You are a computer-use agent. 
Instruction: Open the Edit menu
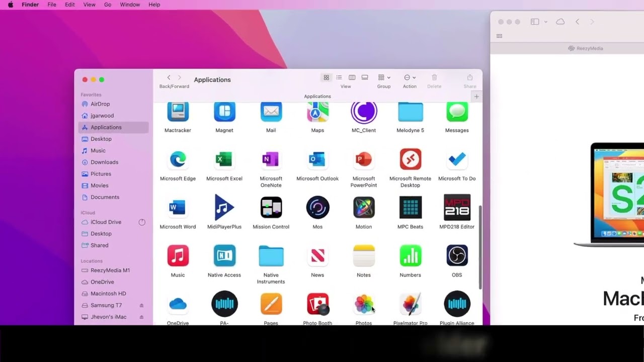[70, 5]
